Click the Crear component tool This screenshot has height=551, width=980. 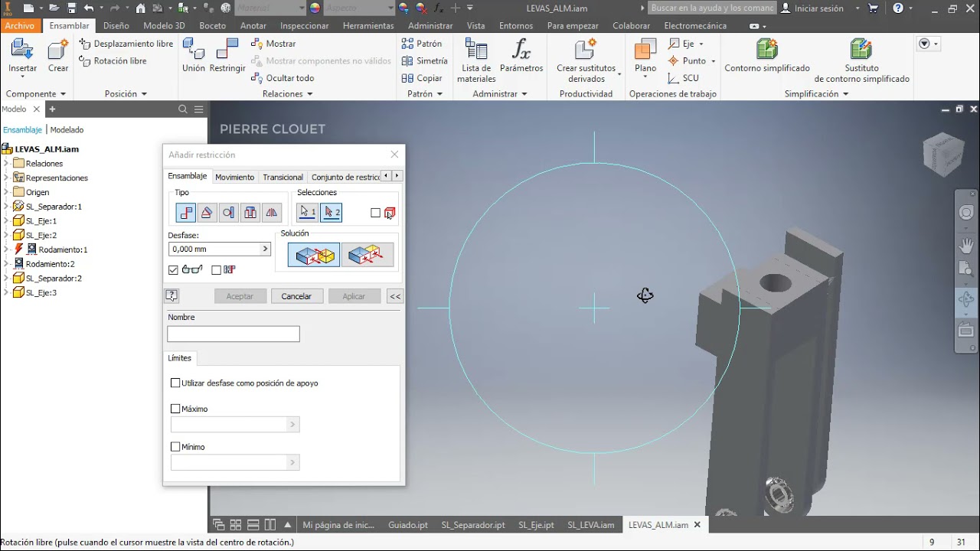58,56
